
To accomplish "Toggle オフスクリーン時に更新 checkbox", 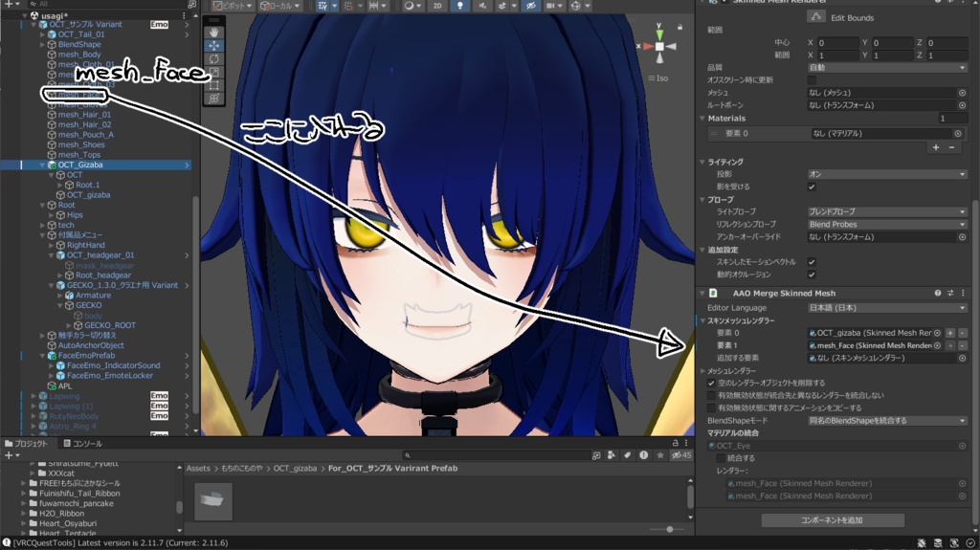I will 812,80.
